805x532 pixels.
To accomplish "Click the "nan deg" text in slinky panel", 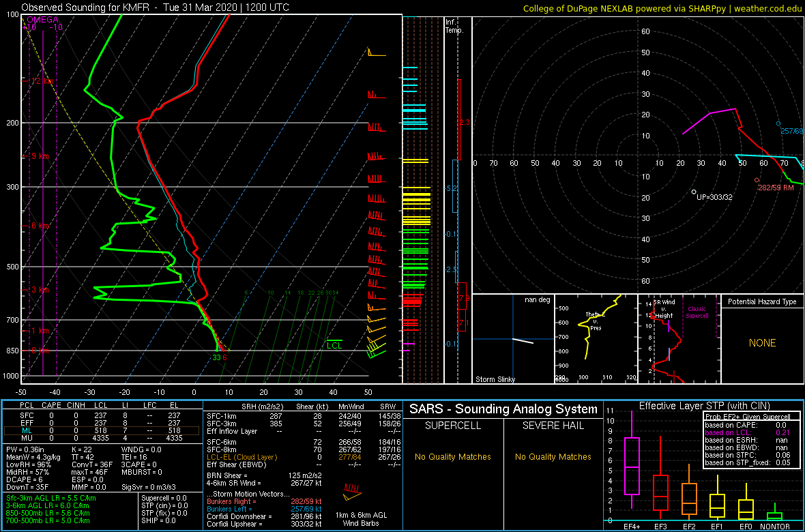I will coord(537,299).
